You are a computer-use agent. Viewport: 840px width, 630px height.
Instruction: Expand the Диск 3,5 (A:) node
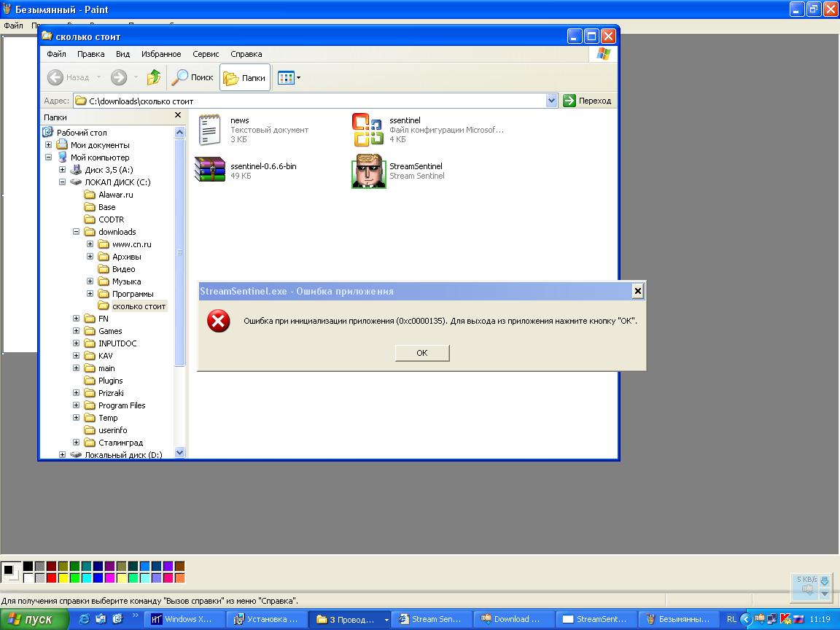[x=62, y=169]
